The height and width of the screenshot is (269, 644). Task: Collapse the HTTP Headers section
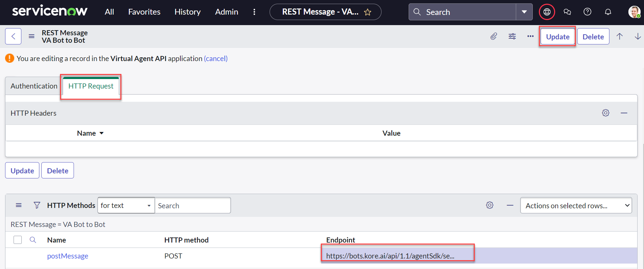pyautogui.click(x=624, y=113)
